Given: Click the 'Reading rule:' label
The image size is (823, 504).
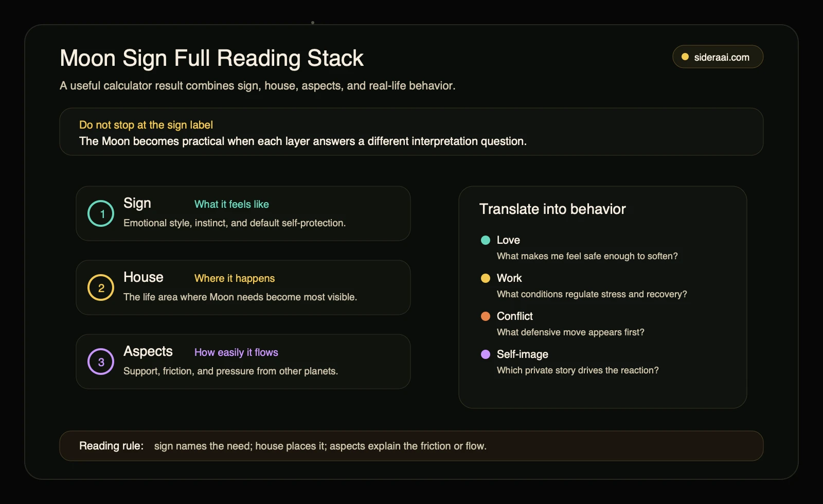Looking at the screenshot, I should [112, 446].
